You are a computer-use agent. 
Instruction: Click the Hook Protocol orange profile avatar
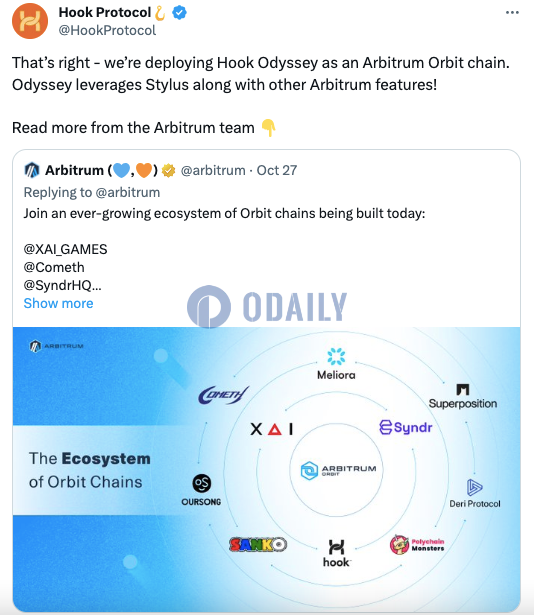[30, 21]
